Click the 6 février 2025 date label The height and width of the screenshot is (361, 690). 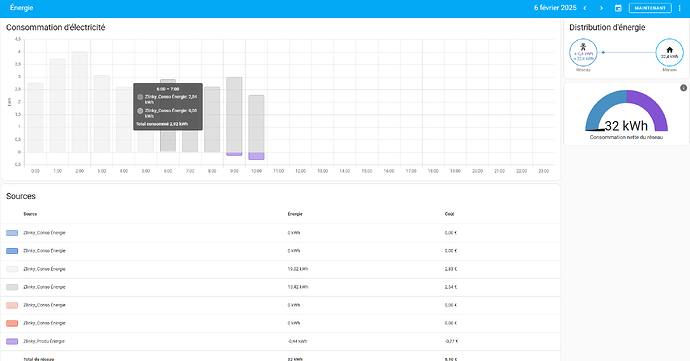coord(555,8)
